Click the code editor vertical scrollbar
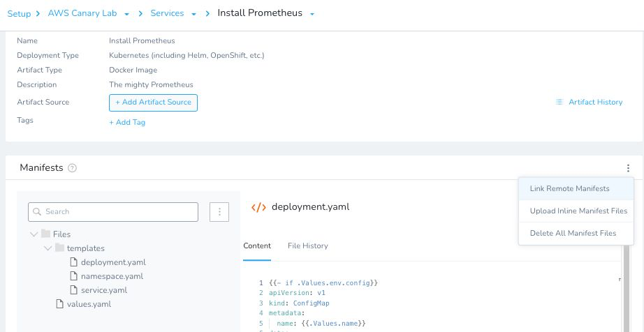This screenshot has width=644, height=332. 626,289
